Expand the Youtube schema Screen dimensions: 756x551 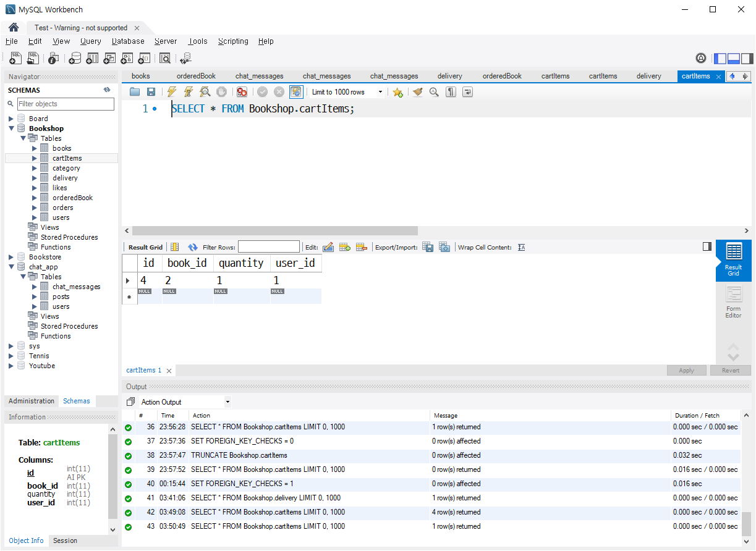11,366
